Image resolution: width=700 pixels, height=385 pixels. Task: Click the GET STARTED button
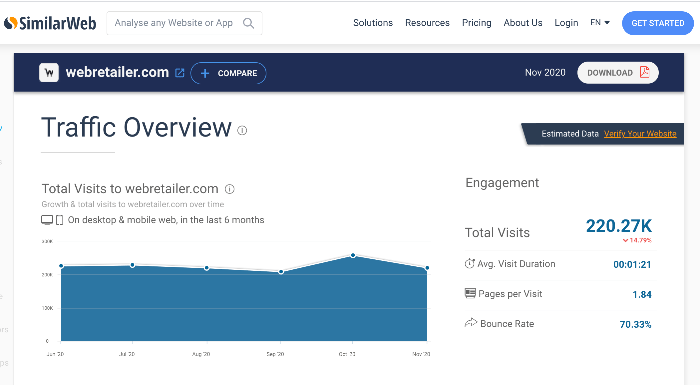658,23
